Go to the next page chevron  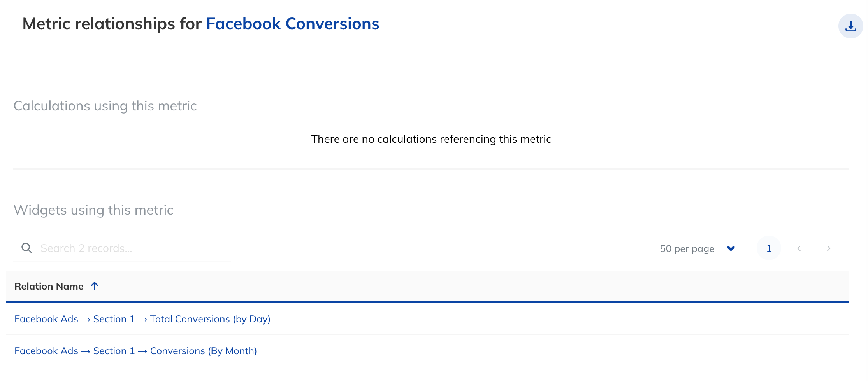click(829, 248)
